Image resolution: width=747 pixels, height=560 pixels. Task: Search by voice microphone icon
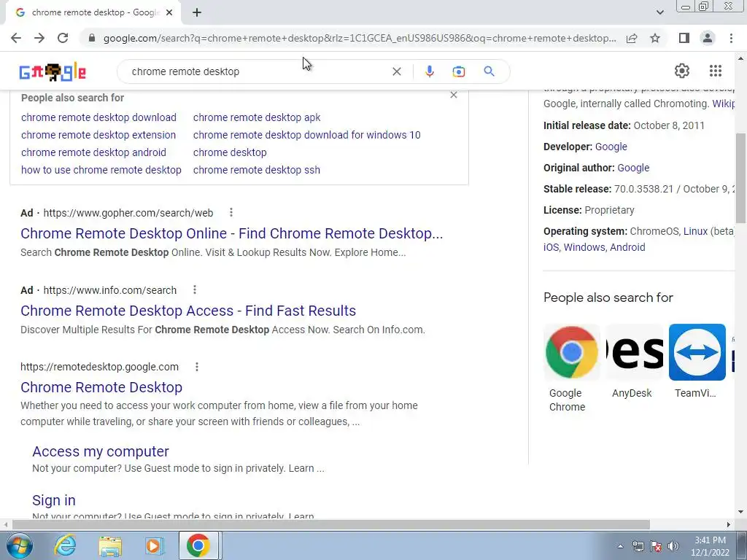point(429,71)
